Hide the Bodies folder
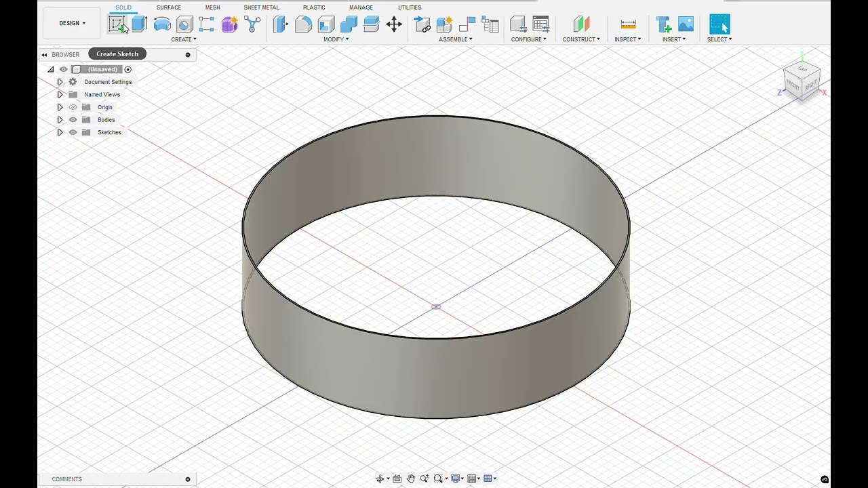868x488 pixels. click(73, 120)
